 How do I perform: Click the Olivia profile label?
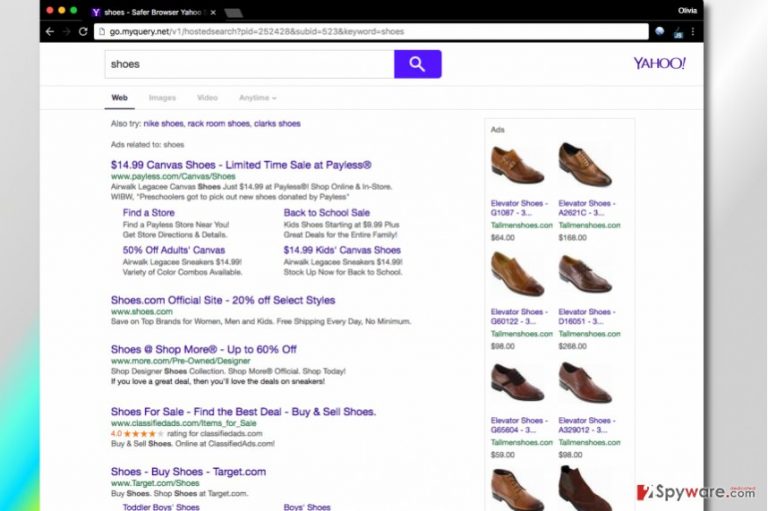pos(687,10)
